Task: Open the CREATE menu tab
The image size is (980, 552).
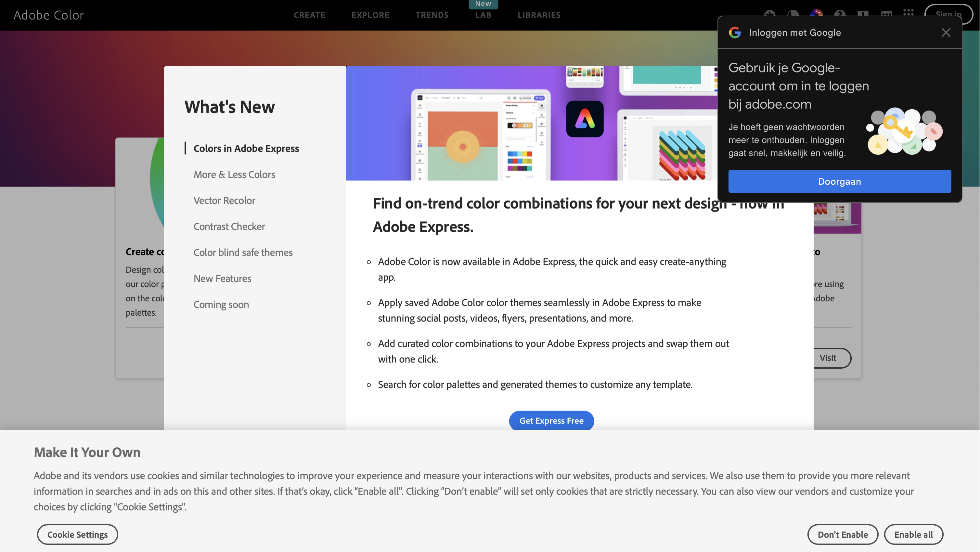Action: [x=309, y=15]
